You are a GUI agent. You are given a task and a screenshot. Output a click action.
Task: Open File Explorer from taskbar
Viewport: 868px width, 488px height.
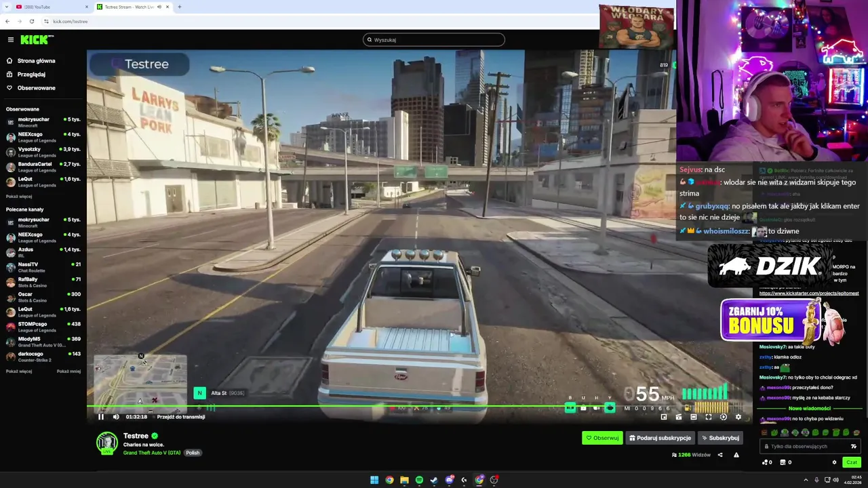404,480
